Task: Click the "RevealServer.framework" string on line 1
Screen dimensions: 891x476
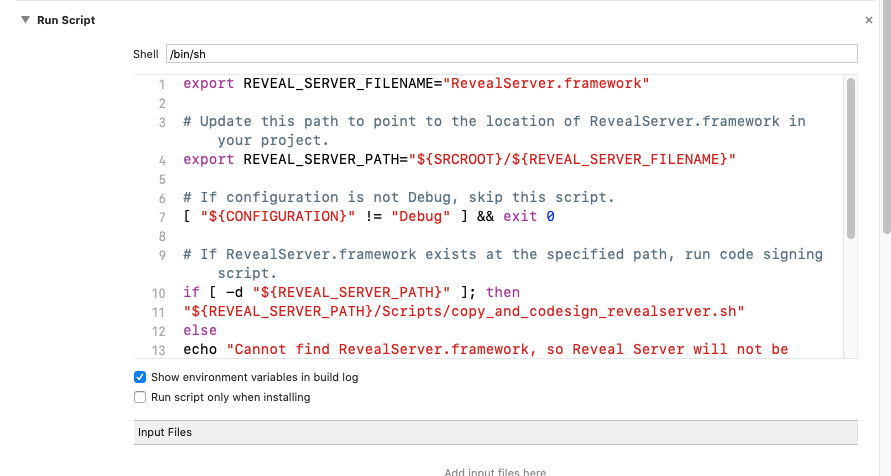Action: [546, 83]
